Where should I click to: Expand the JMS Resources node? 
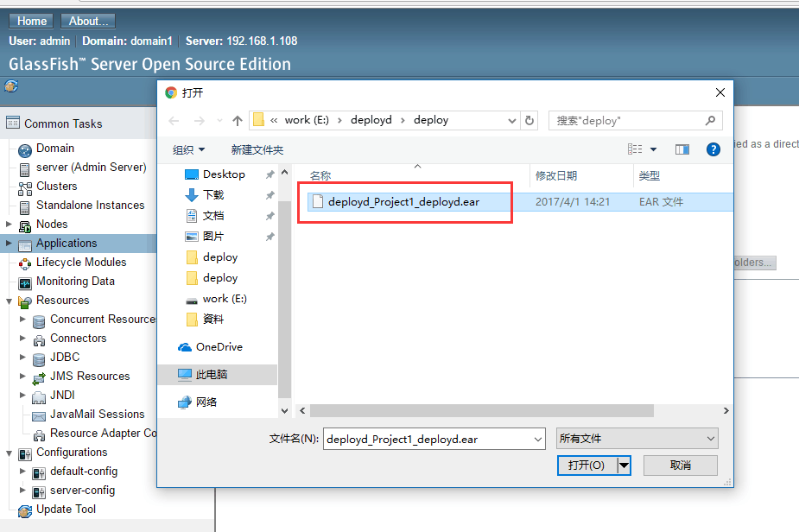pyautogui.click(x=22, y=376)
